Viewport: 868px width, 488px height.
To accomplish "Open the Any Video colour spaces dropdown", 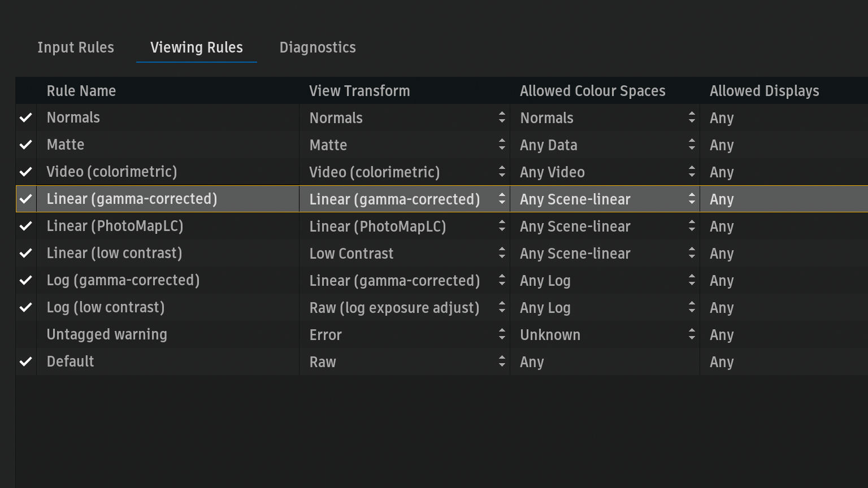I will point(605,172).
